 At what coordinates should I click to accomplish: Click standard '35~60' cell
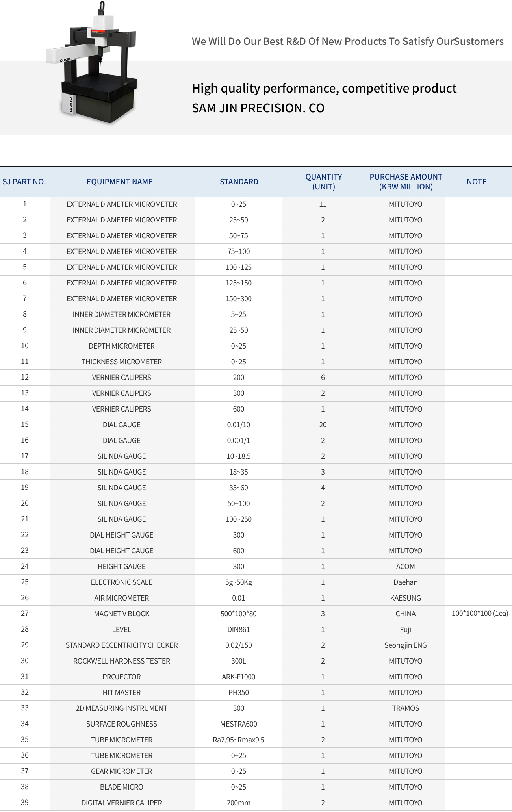pyautogui.click(x=239, y=488)
